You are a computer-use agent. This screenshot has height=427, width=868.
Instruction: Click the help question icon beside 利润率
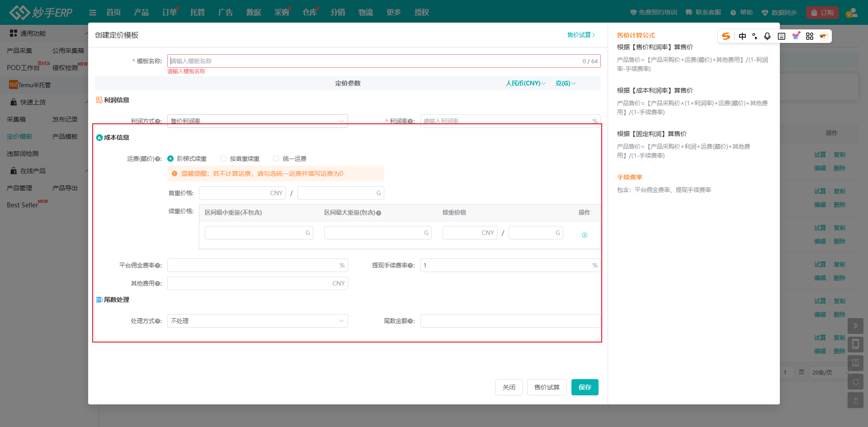point(410,122)
